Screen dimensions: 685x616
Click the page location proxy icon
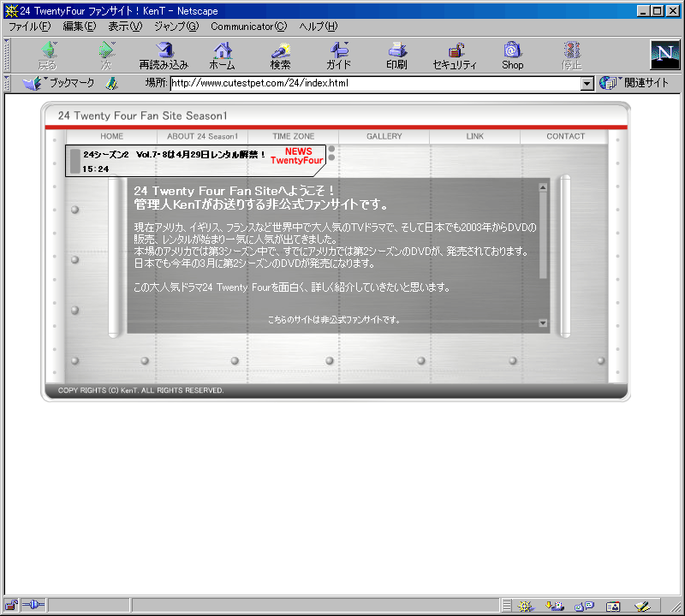point(112,83)
